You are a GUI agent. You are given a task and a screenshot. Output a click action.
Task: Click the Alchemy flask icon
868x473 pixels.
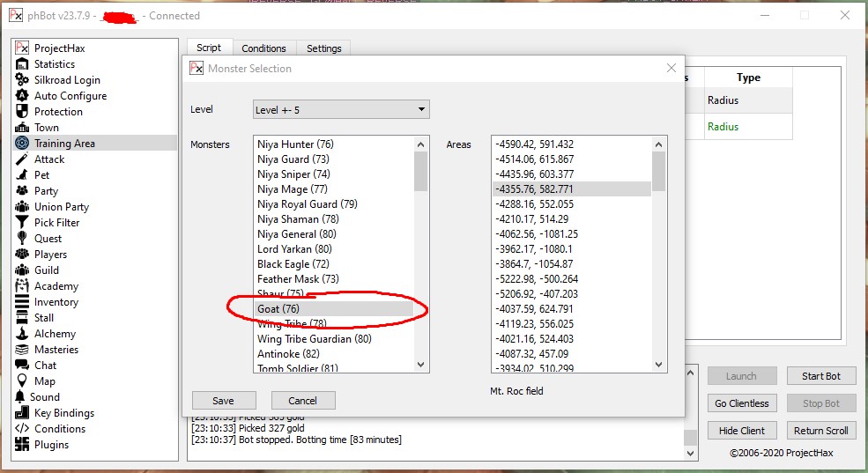point(22,334)
